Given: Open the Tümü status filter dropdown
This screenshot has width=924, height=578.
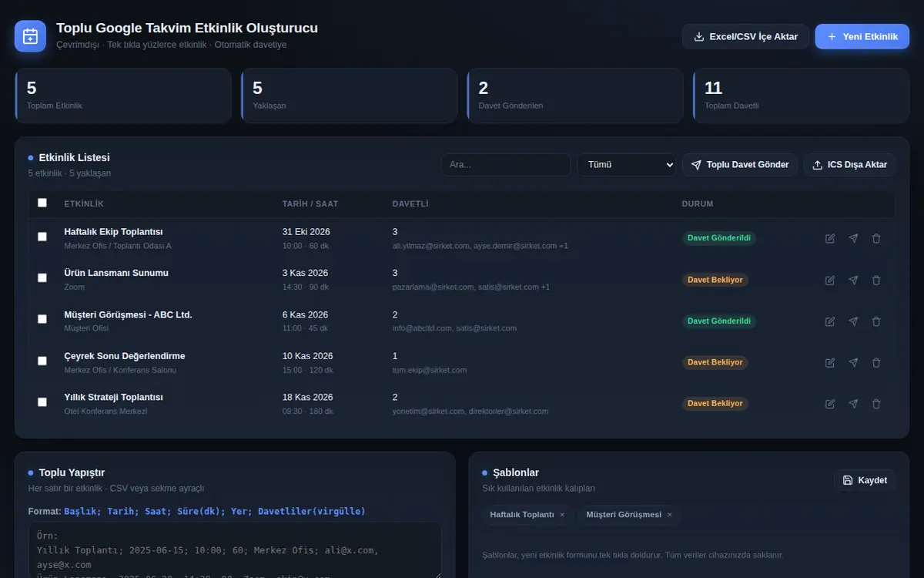Looking at the screenshot, I should pyautogui.click(x=627, y=165).
